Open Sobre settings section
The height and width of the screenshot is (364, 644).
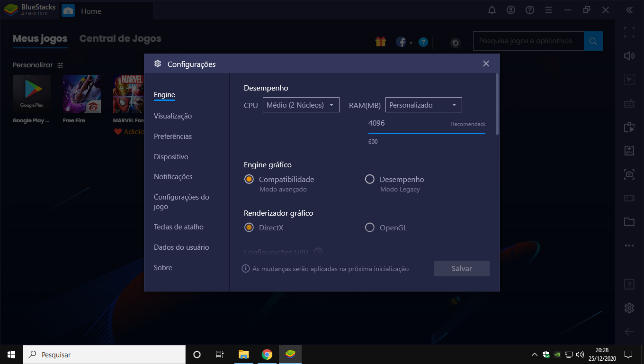pyautogui.click(x=163, y=268)
